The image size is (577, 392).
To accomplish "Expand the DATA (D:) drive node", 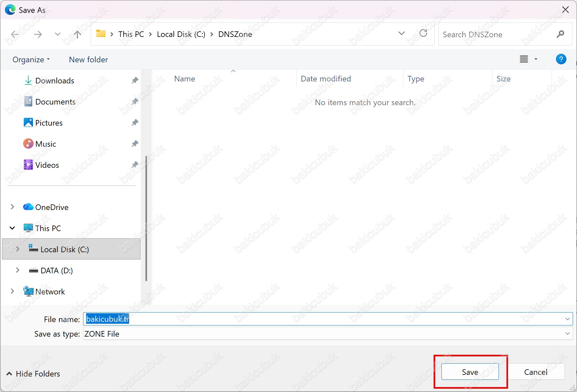I will (x=17, y=270).
